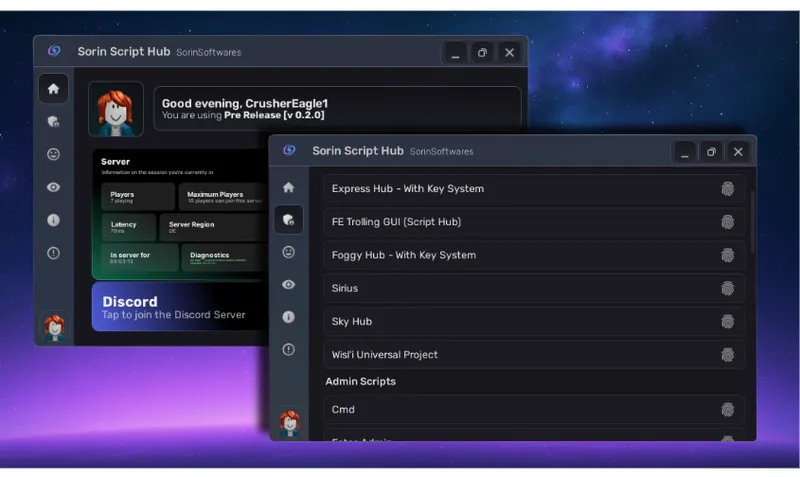Click small avatar at bottom of back window sidebar
Viewport: 800px width, 477px height.
point(54,328)
